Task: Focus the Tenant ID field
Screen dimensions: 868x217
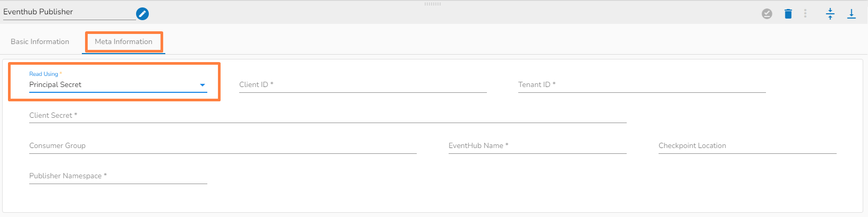Action: [642, 85]
